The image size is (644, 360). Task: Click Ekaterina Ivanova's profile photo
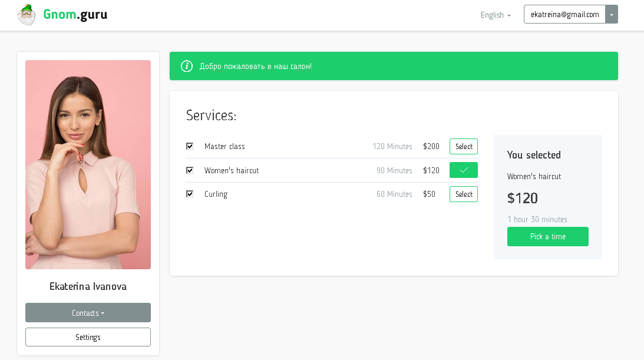pos(88,164)
